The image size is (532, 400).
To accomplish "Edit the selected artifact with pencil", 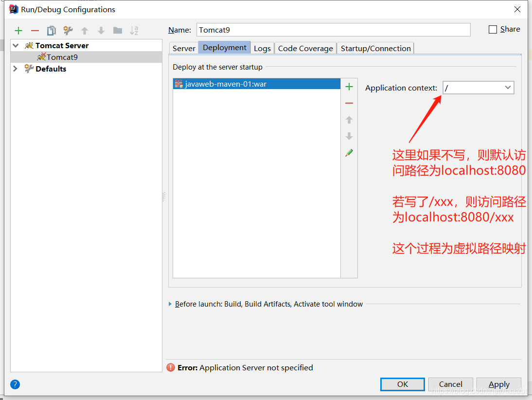I will tap(349, 153).
